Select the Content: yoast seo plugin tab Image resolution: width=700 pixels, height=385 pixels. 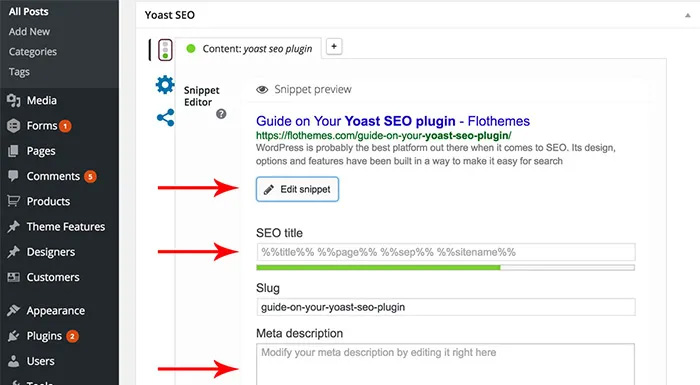248,49
